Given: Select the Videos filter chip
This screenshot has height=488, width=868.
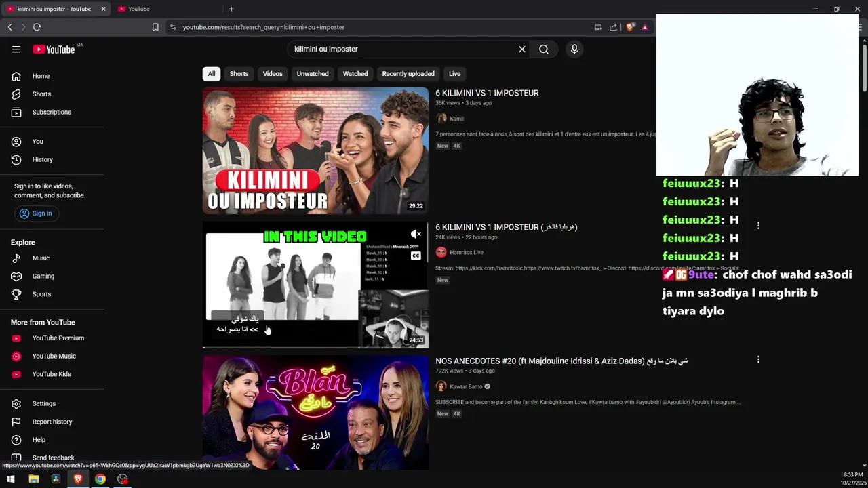Looking at the screenshot, I should coord(273,74).
